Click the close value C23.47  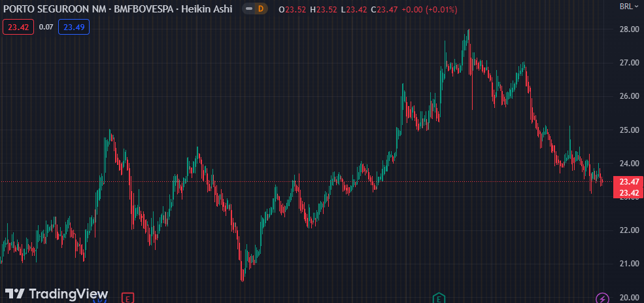[x=384, y=9]
